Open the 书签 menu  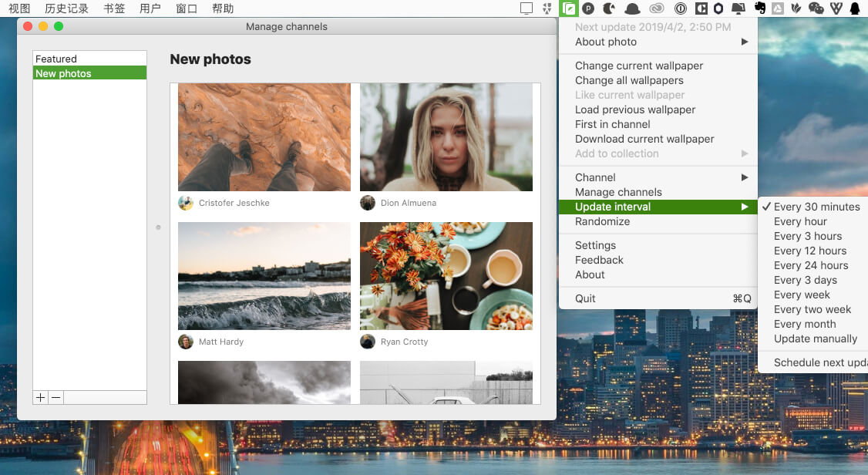pyautogui.click(x=114, y=8)
